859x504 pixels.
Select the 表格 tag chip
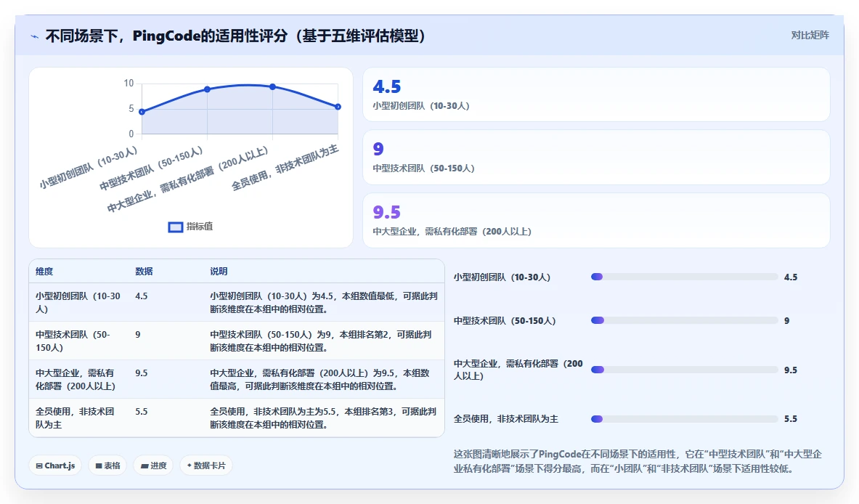pos(107,466)
